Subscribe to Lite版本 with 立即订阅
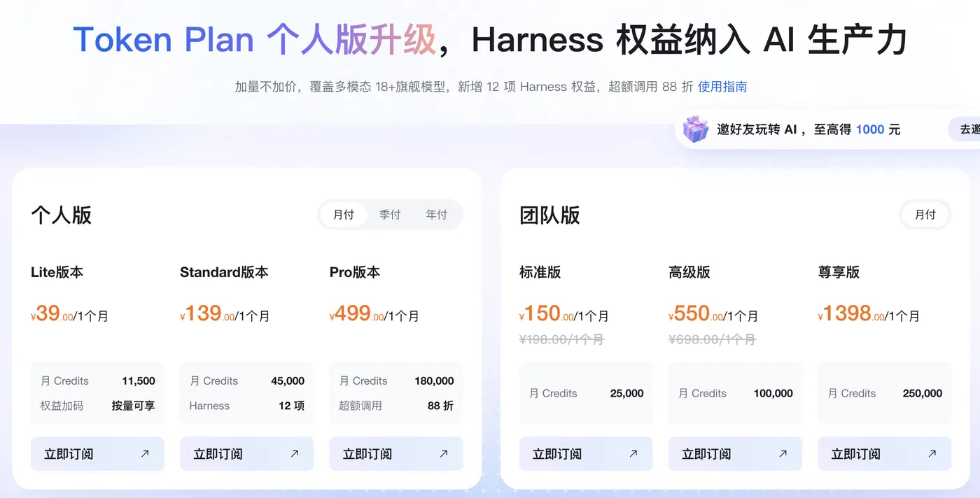Screen dimensions: 980x498 pyautogui.click(x=97, y=454)
